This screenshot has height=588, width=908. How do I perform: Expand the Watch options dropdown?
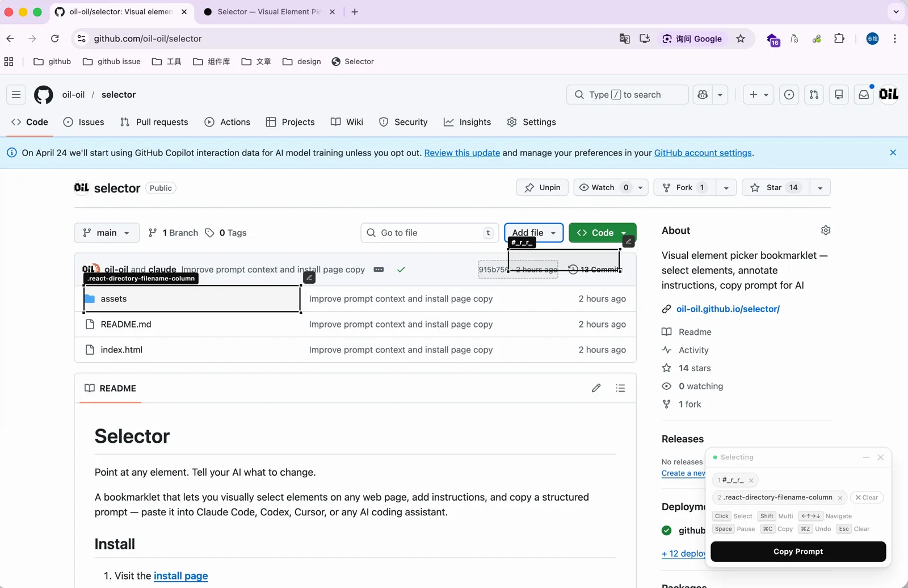640,188
